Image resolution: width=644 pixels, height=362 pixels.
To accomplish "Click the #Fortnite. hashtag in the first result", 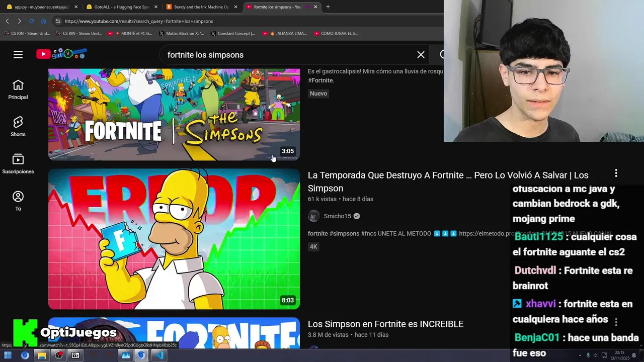I will [321, 80].
